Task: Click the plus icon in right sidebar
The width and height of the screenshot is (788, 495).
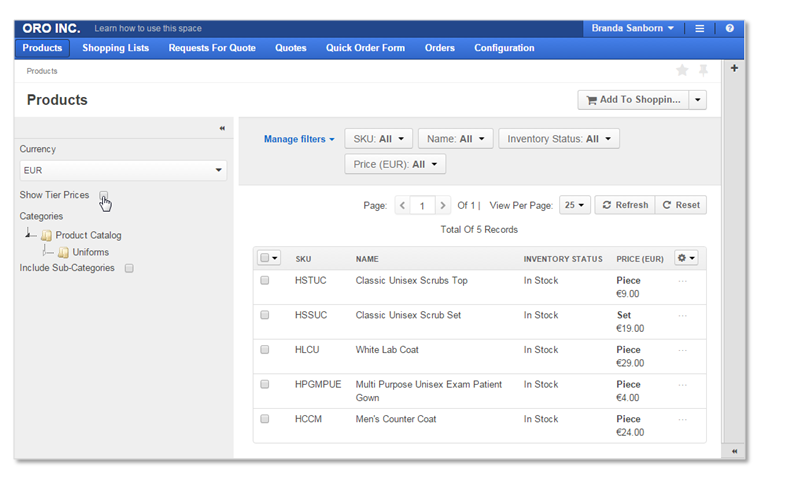Action: coord(734,68)
